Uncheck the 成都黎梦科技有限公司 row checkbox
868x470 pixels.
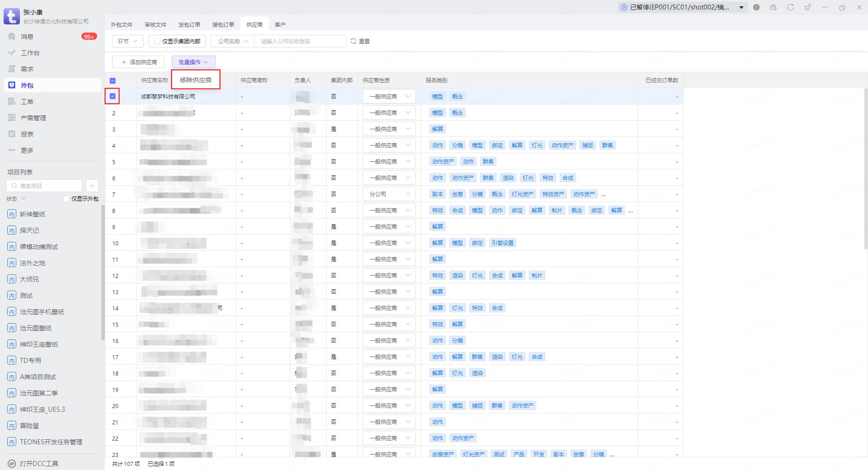[113, 96]
